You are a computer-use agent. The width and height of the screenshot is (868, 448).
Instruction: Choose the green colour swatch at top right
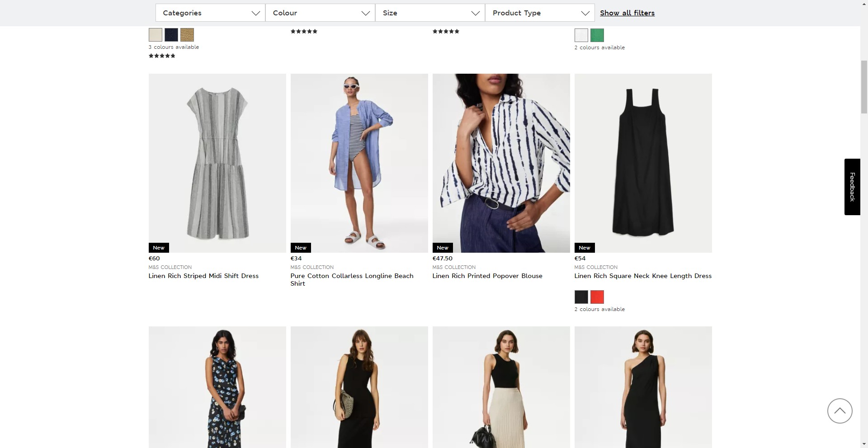pyautogui.click(x=597, y=35)
